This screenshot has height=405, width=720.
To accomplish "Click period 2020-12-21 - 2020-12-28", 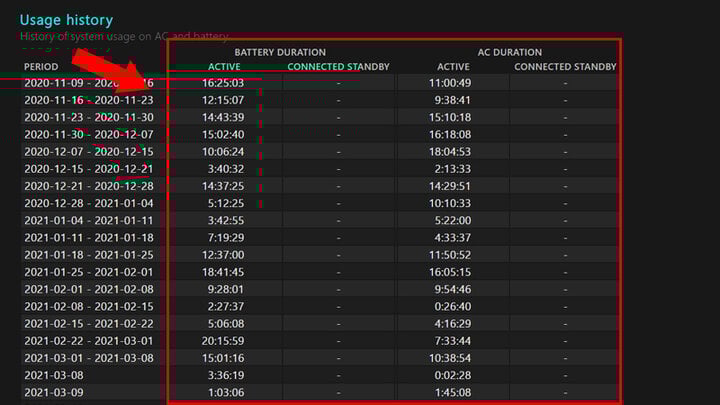I will click(89, 186).
